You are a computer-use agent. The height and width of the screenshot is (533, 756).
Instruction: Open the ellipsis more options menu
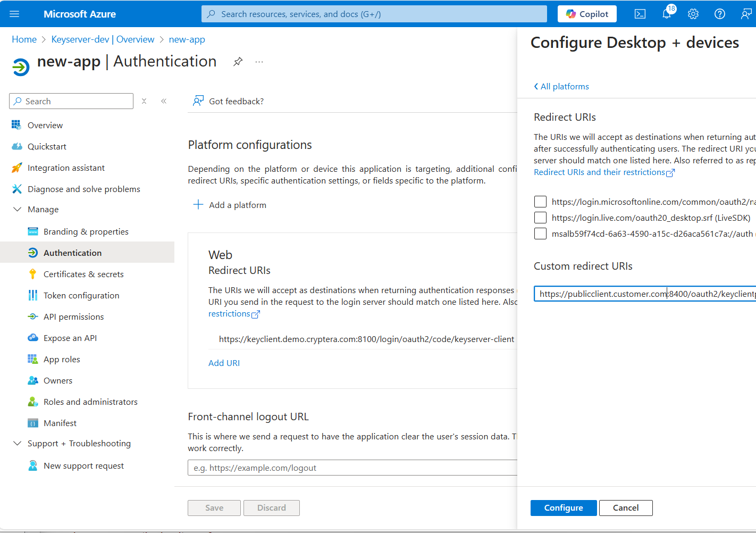[x=259, y=62]
